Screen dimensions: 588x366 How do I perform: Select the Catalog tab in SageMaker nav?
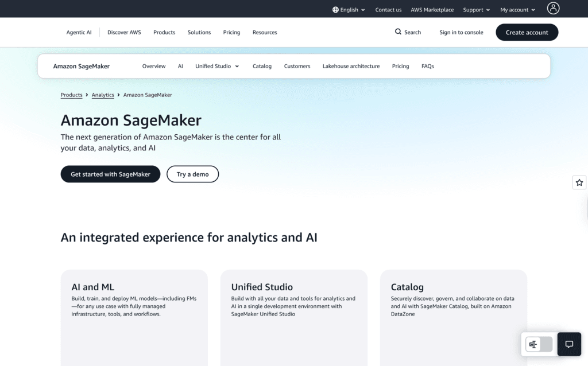[262, 67]
